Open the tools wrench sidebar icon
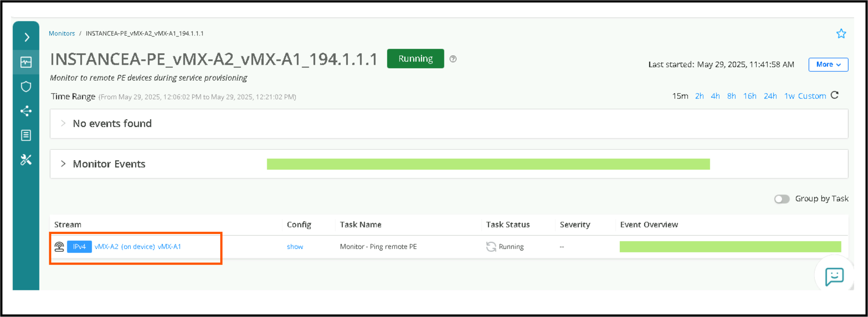Image resolution: width=868 pixels, height=317 pixels. tap(26, 160)
